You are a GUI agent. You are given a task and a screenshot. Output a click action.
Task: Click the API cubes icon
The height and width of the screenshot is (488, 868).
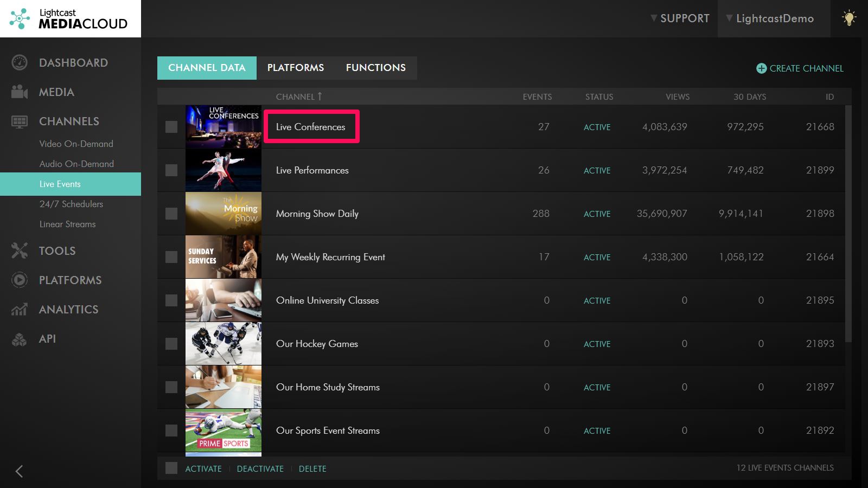20,339
